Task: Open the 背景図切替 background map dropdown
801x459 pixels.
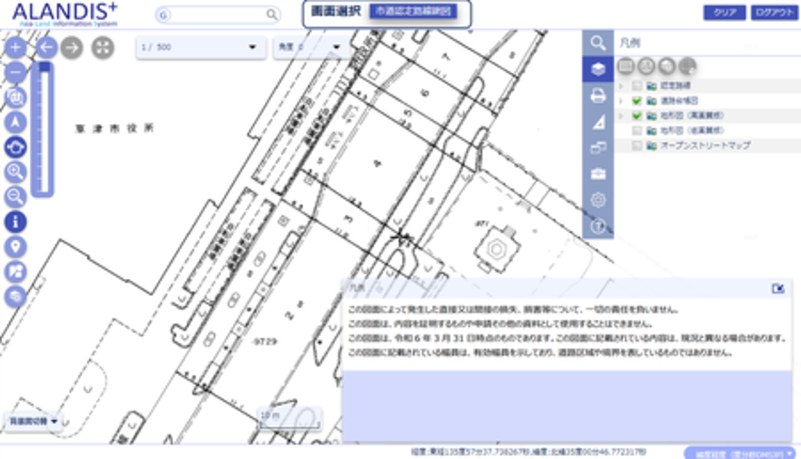Action: (x=33, y=421)
